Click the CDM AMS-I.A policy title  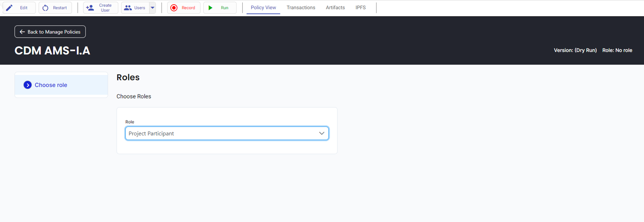click(x=52, y=51)
